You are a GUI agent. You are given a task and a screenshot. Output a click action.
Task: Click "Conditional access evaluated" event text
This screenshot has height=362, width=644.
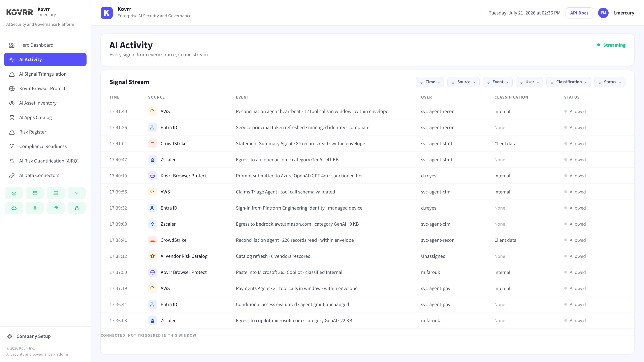click(292, 304)
